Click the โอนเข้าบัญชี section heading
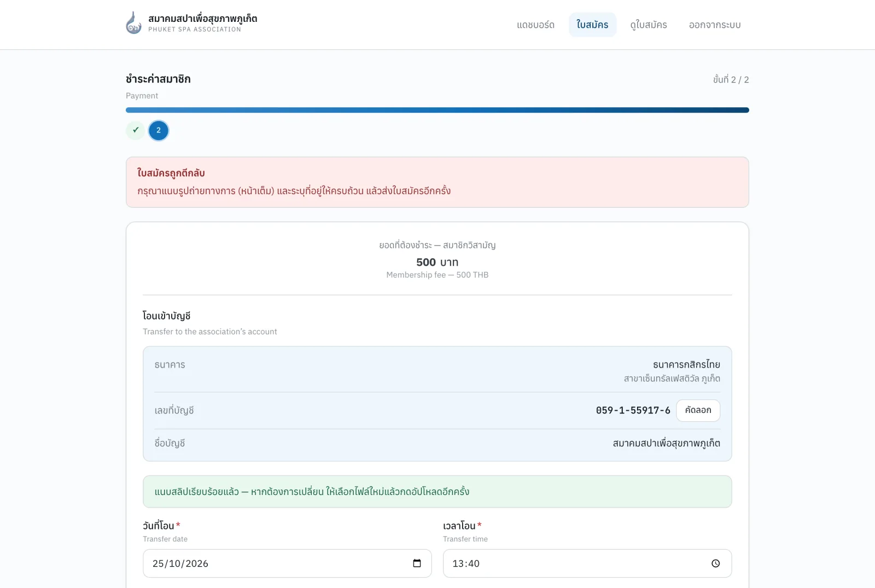 point(167,316)
